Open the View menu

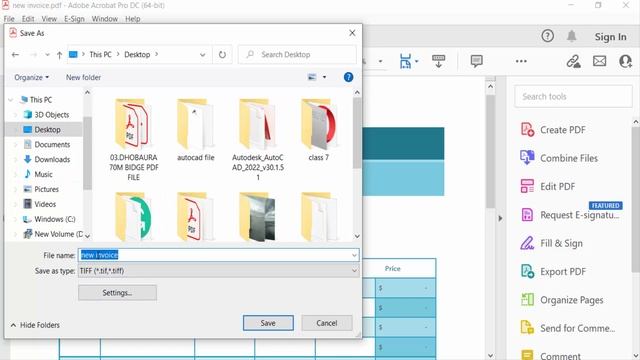(49, 19)
